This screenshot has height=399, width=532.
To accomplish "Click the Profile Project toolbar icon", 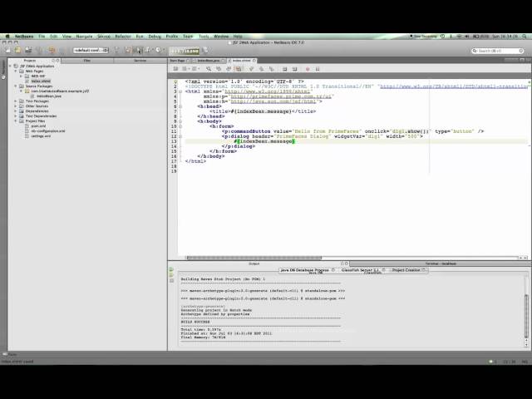I will pyautogui.click(x=158, y=50).
